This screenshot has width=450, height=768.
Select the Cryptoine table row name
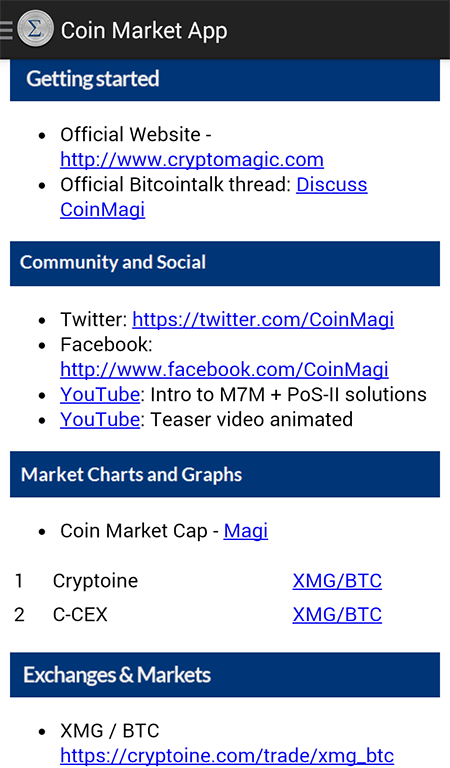coord(95,581)
